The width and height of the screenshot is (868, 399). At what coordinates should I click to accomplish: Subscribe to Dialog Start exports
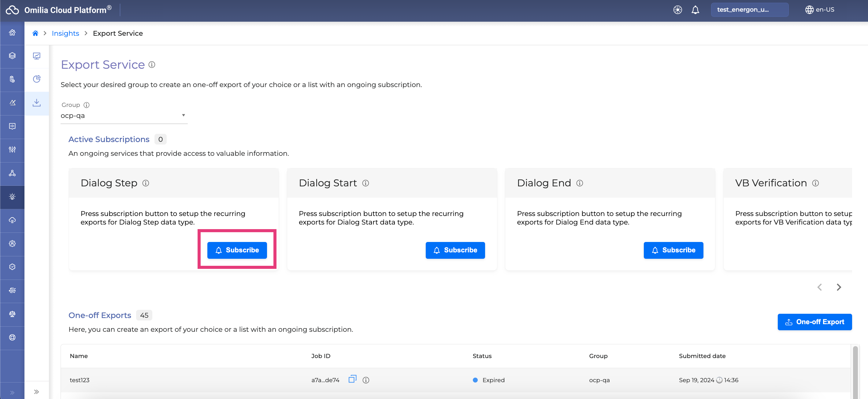pos(455,250)
